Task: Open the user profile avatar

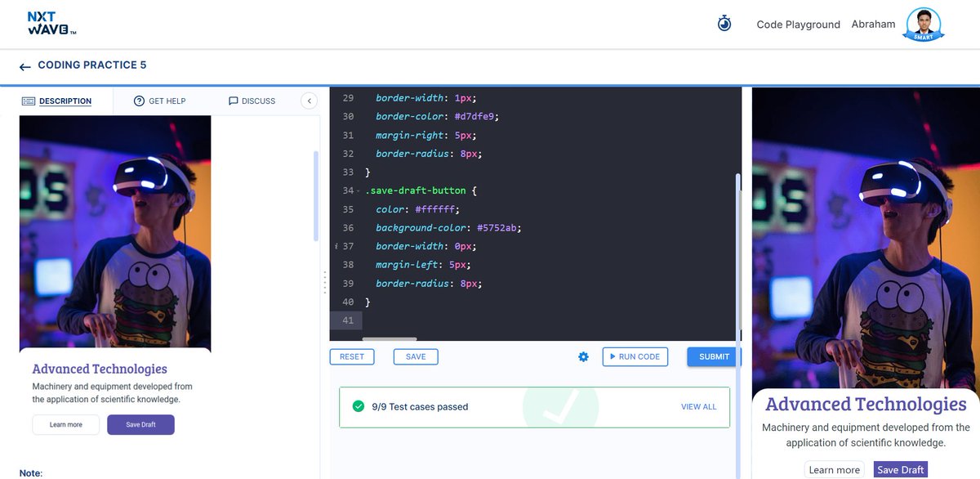Action: pyautogui.click(x=923, y=24)
